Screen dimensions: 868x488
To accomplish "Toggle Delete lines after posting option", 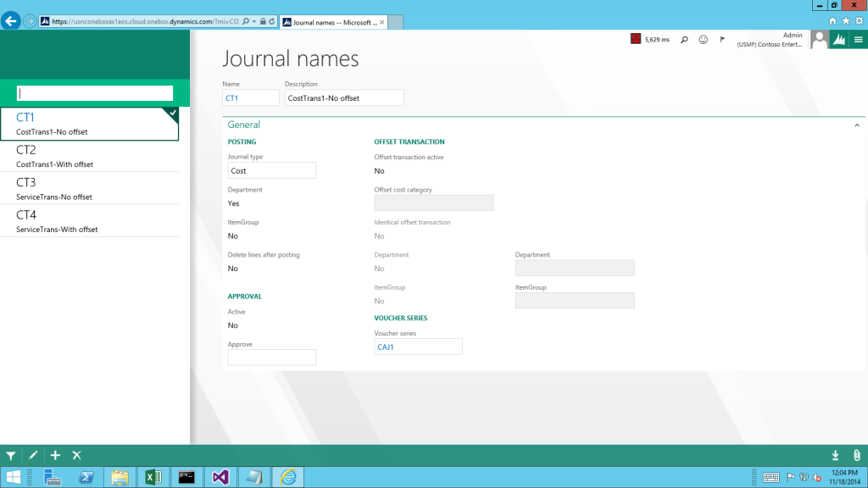I will click(233, 269).
